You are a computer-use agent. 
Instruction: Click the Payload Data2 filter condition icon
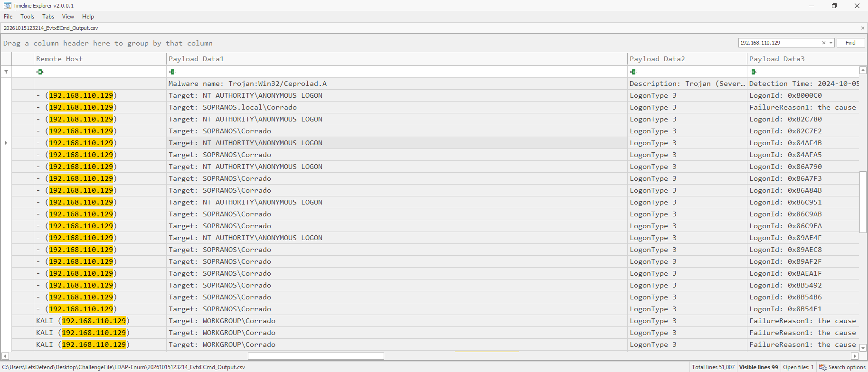(633, 72)
